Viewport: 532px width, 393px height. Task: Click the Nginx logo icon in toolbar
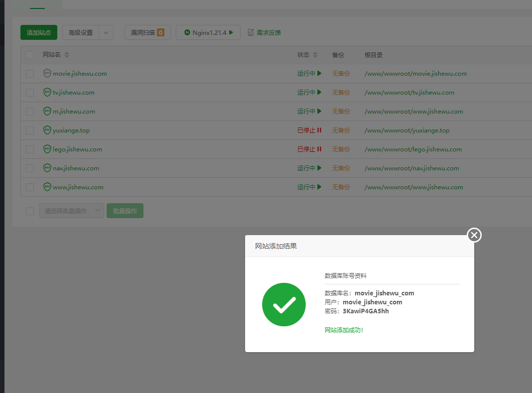click(187, 32)
